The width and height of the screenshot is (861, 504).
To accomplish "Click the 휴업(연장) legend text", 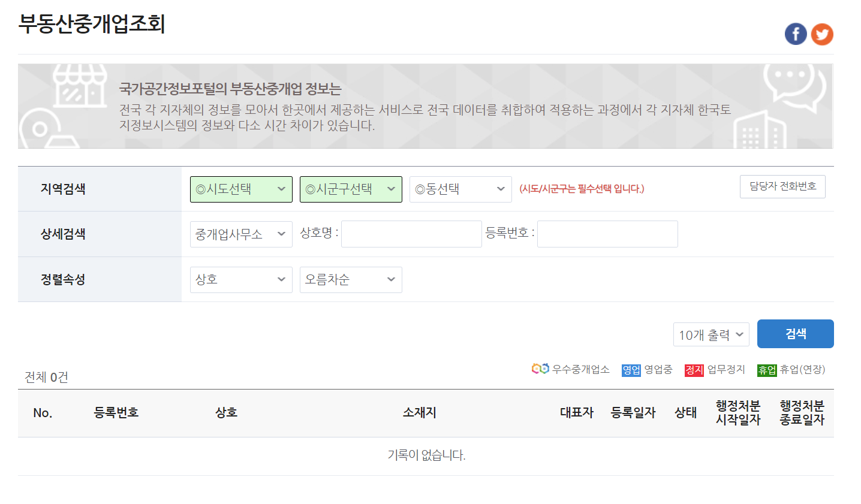I will (x=802, y=369).
